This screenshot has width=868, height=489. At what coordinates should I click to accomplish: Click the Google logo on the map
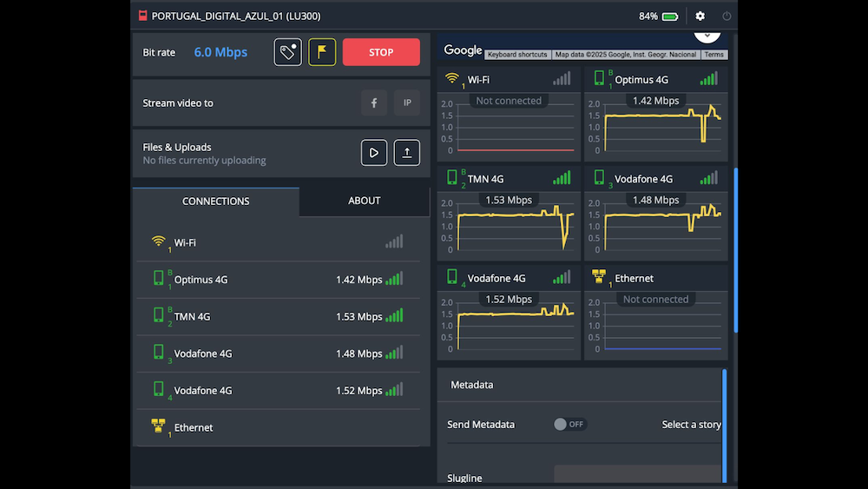click(463, 50)
